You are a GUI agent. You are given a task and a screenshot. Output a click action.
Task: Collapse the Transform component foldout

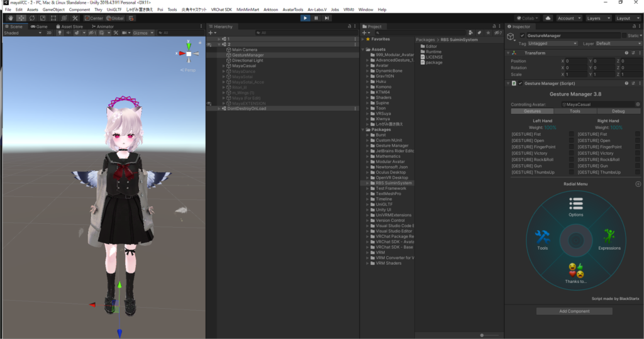508,53
